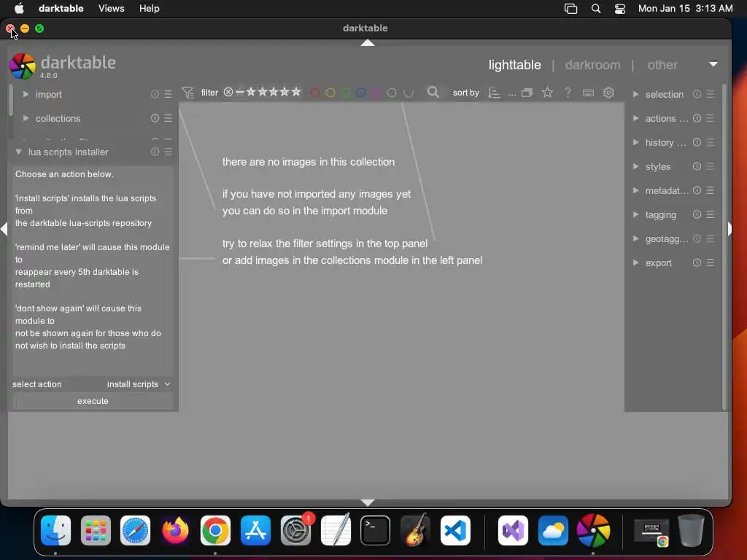Open the Help menu in menu bar

pos(149,9)
